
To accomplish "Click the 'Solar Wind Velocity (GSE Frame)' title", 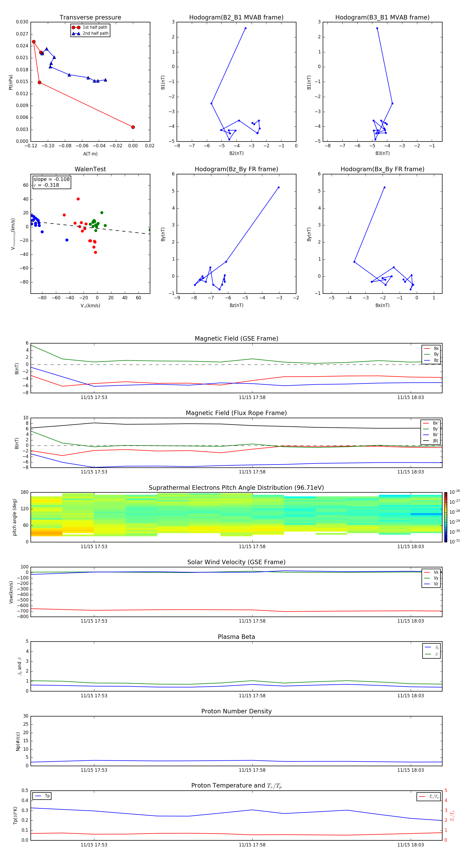I will point(236,562).
